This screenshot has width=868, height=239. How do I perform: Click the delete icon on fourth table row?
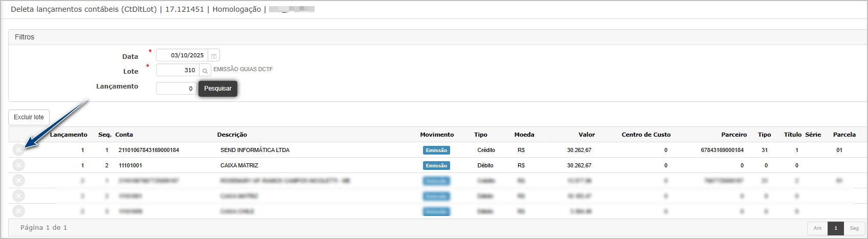(x=18, y=196)
